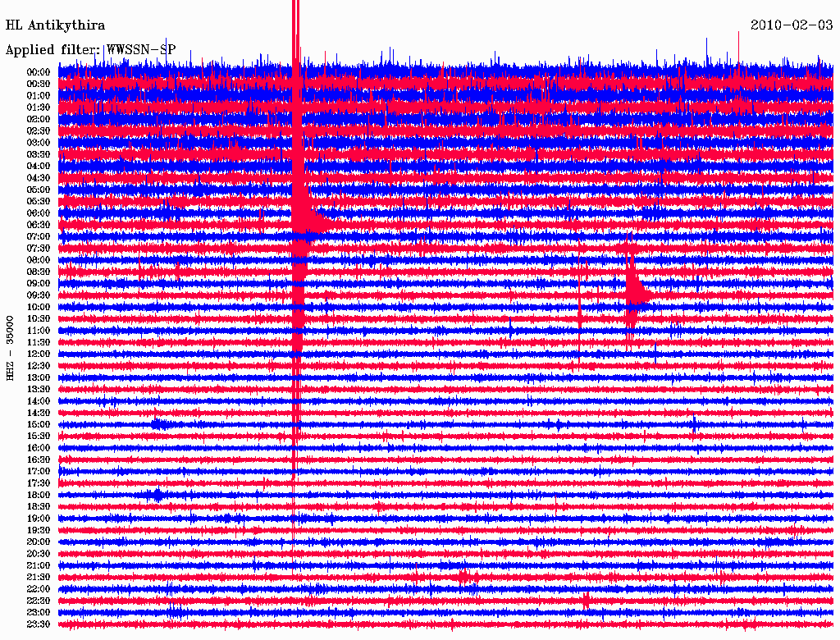The width and height of the screenshot is (840, 640).
Task: Select the 23:30 time label
Action: pos(39,624)
